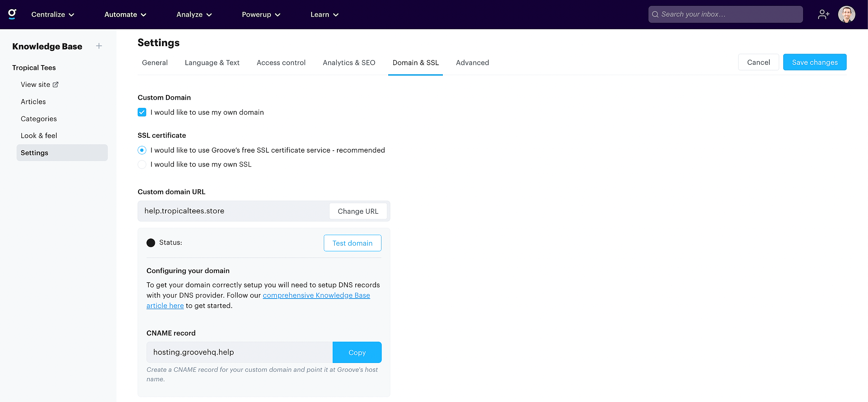This screenshot has width=868, height=402.
Task: Click the add teammate icon
Action: pyautogui.click(x=823, y=14)
